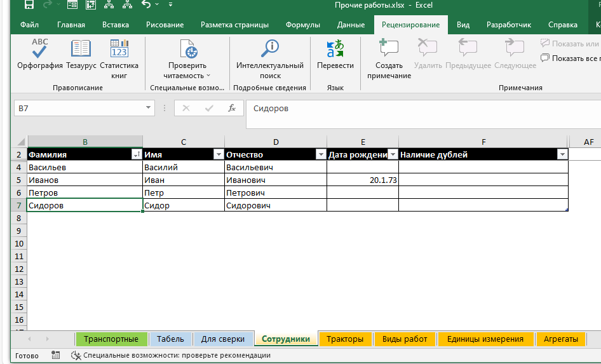Click the cell containing Васильев
The width and height of the screenshot is (601, 364).
[x=85, y=167]
